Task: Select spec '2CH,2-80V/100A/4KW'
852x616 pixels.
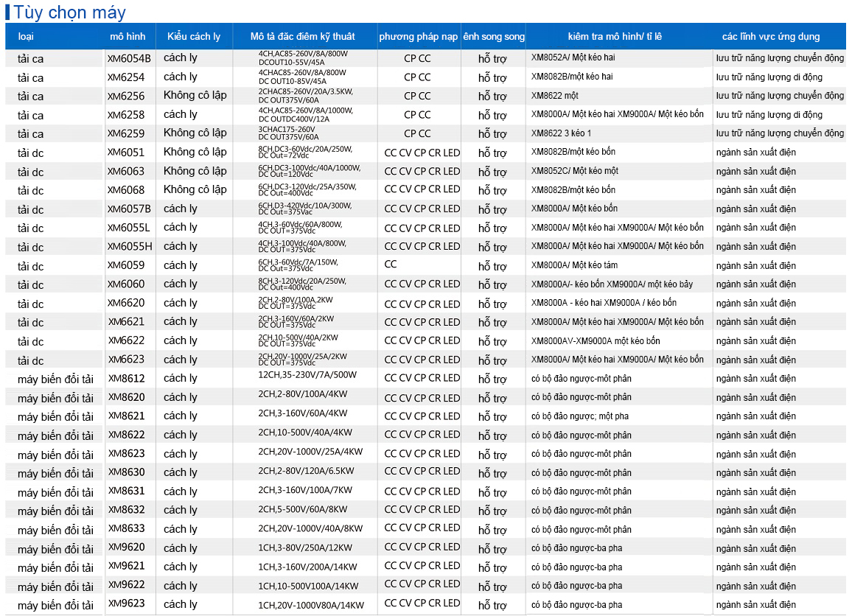Action: [303, 393]
